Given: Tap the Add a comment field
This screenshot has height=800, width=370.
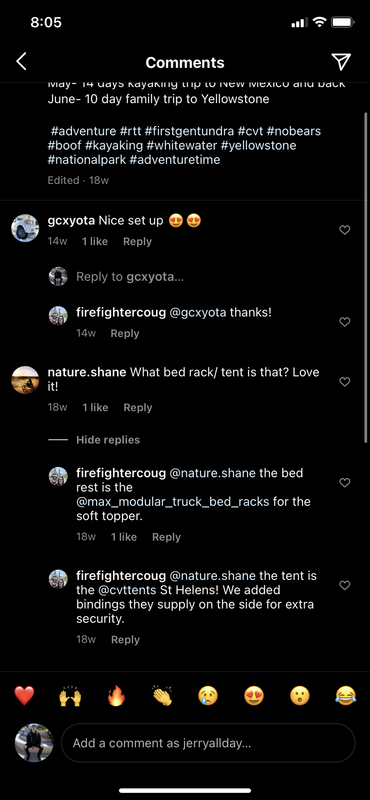Looking at the screenshot, I should click(208, 743).
